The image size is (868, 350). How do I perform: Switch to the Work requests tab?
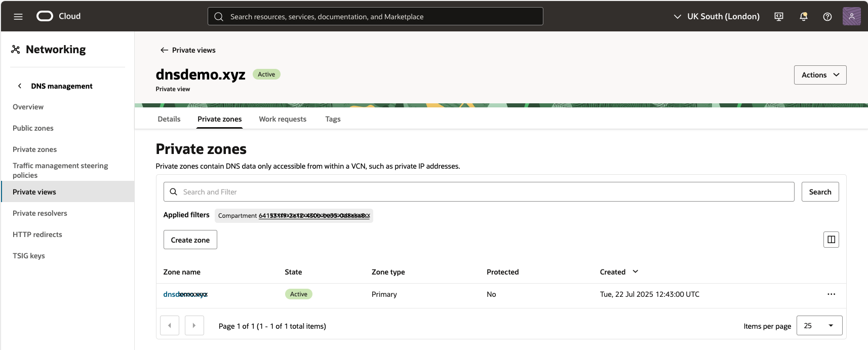point(283,119)
